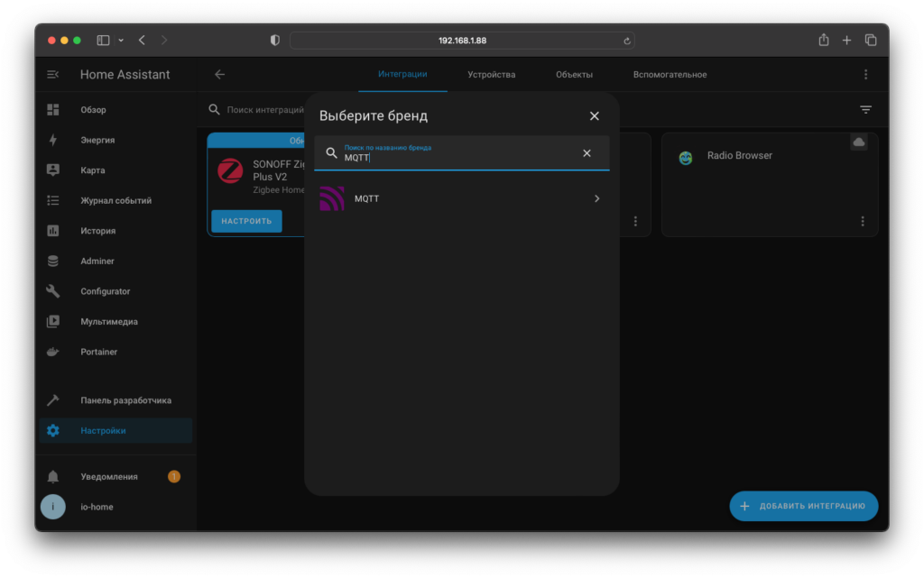Switch to the Вспомогательное tab
This screenshot has height=578, width=924.
[x=670, y=74]
